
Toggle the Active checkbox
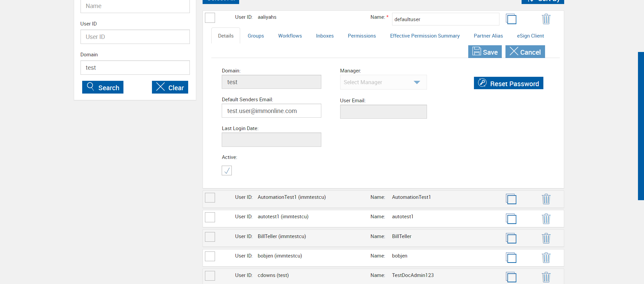227,171
